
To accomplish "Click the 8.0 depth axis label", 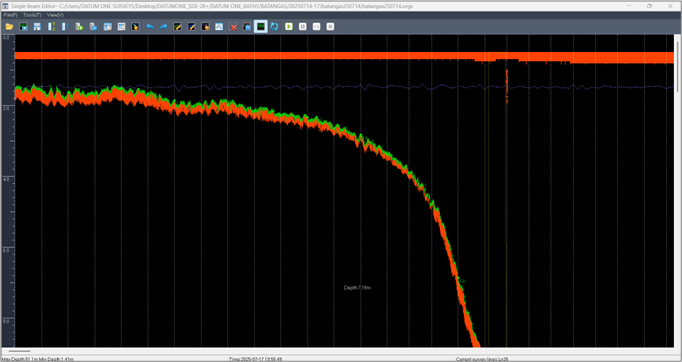I will (x=6, y=320).
